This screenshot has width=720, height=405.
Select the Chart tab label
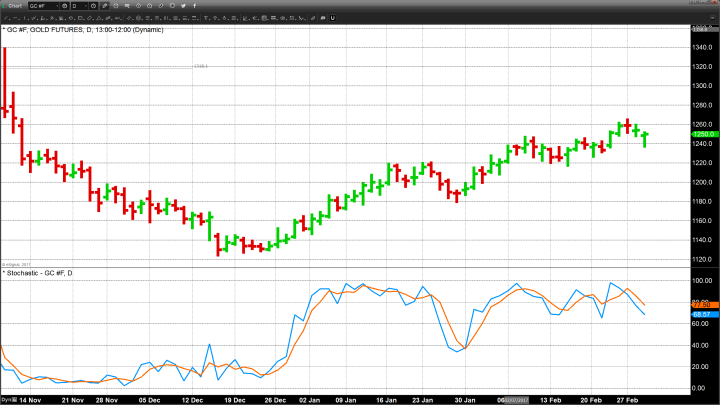[x=15, y=6]
